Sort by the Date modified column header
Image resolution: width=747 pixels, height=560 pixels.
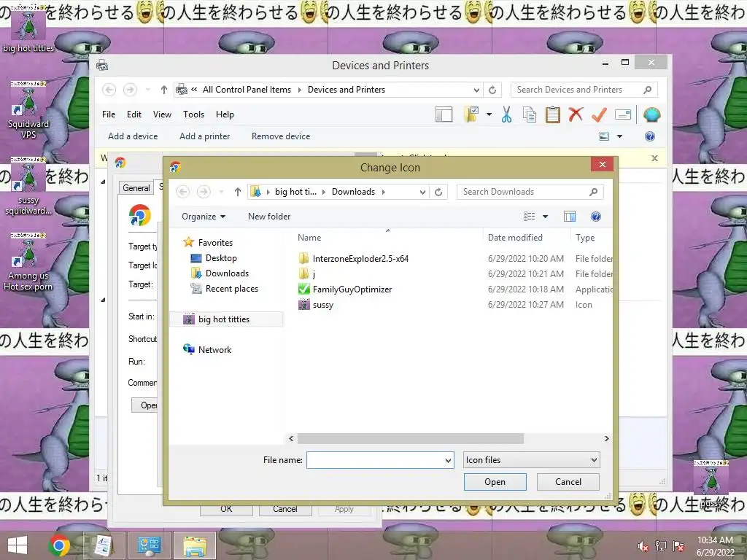pyautogui.click(x=515, y=238)
